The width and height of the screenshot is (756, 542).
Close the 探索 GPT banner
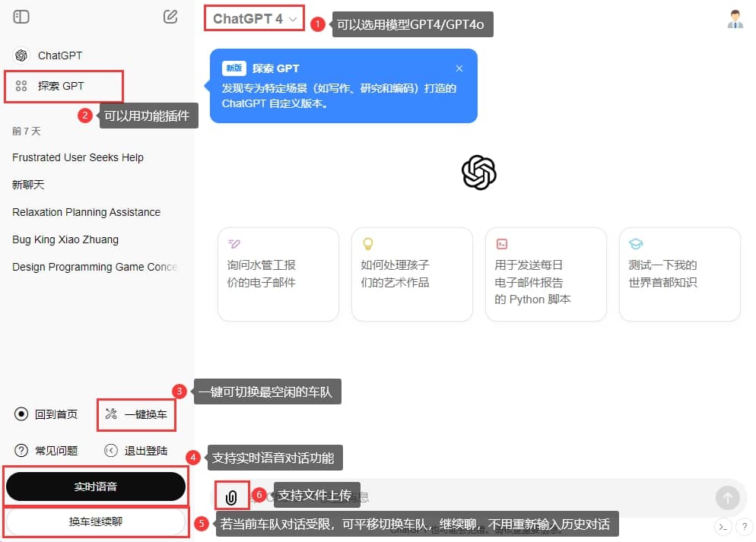pyautogui.click(x=459, y=68)
